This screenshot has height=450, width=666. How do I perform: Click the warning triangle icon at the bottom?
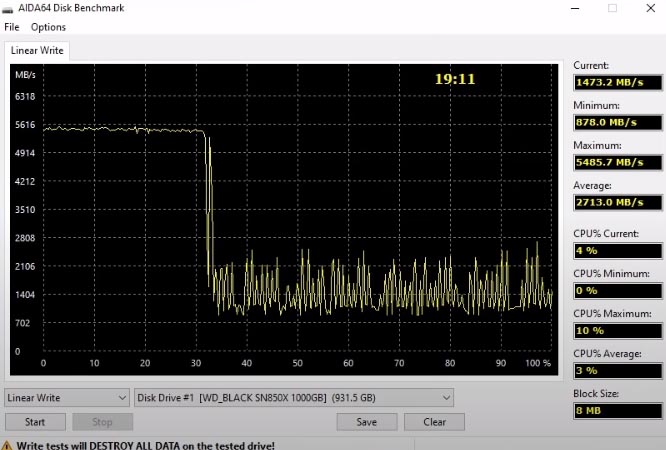click(x=7, y=445)
